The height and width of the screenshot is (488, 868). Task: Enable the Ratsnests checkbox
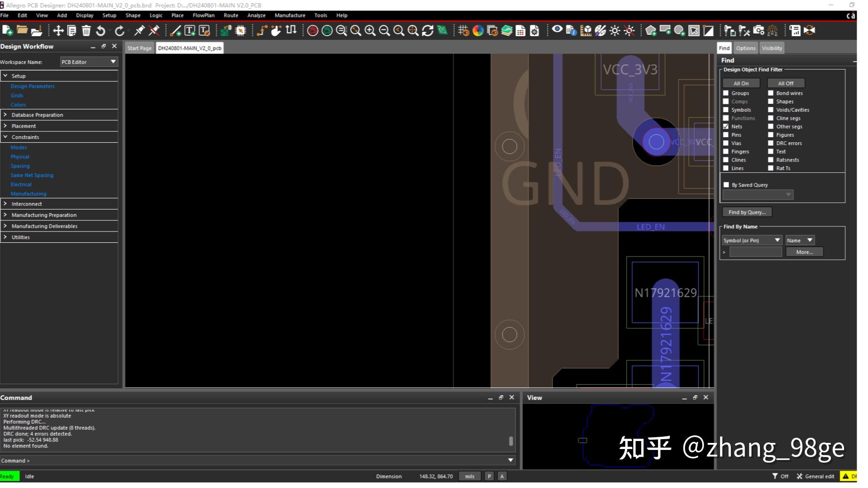tap(770, 160)
